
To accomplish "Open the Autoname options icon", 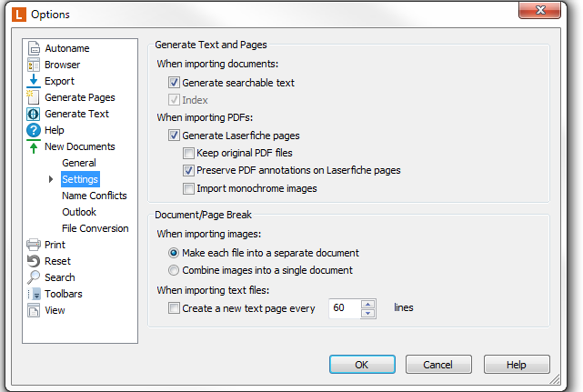I will [x=34, y=48].
